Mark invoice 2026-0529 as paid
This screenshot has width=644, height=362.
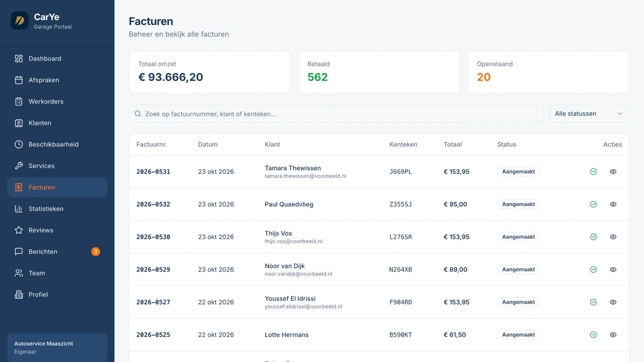point(594,269)
